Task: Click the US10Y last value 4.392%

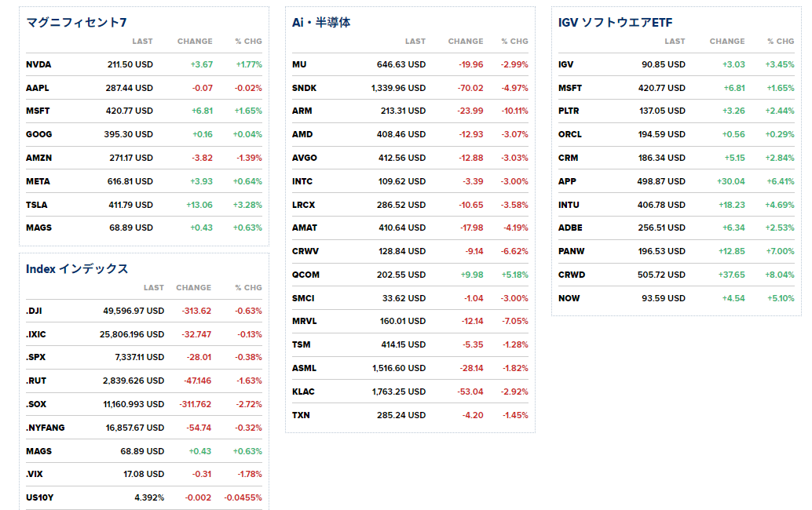Action: click(x=149, y=497)
